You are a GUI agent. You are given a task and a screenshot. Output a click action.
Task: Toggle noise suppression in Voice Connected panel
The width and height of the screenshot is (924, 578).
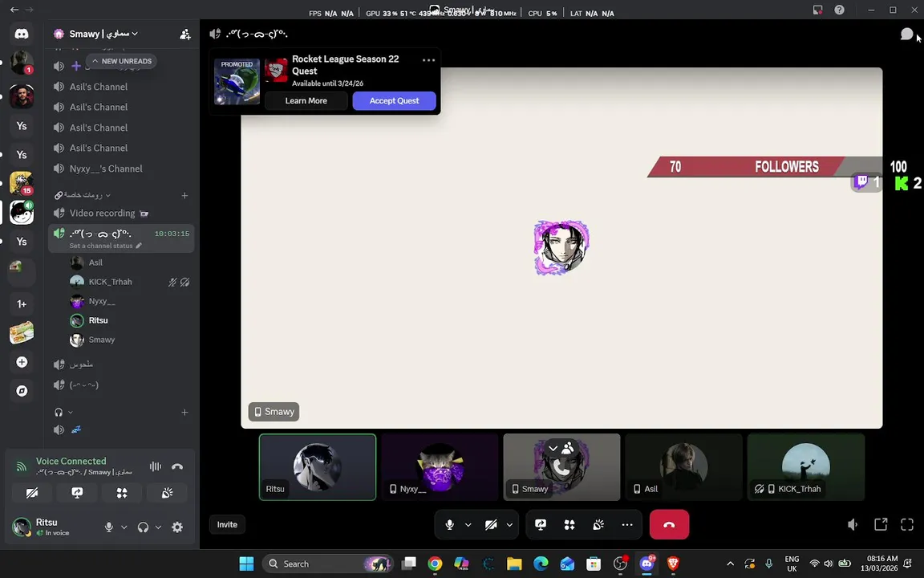pos(156,466)
